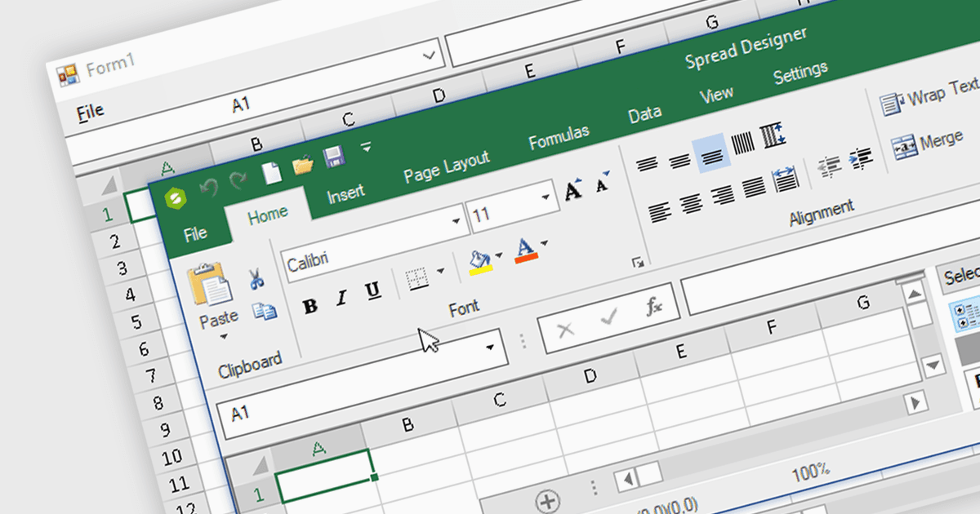
Task: Click the Decrease Indent icon
Action: (830, 167)
